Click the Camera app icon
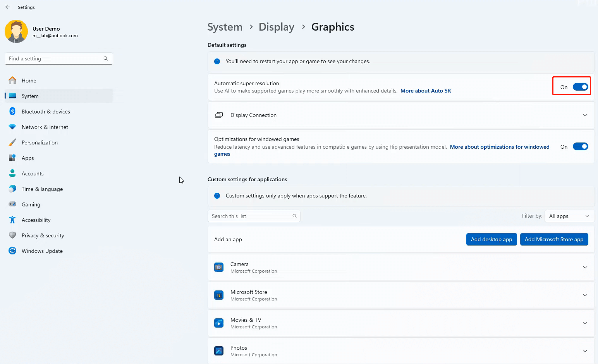598x364 pixels. tap(219, 267)
